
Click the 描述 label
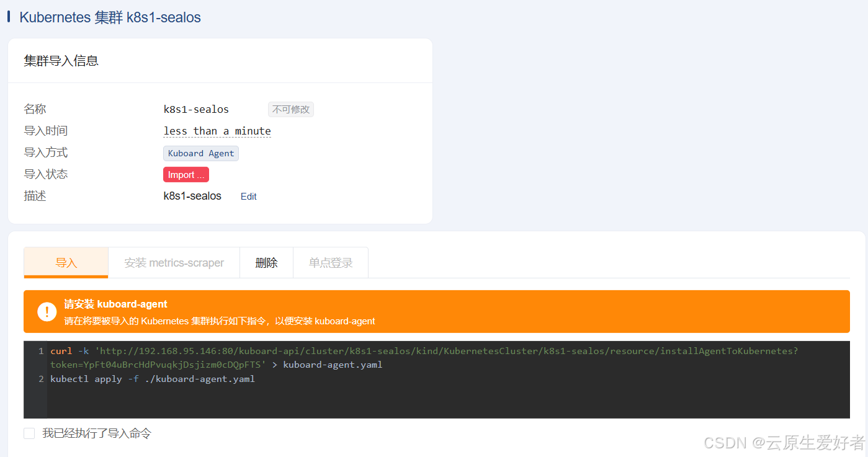tap(35, 196)
